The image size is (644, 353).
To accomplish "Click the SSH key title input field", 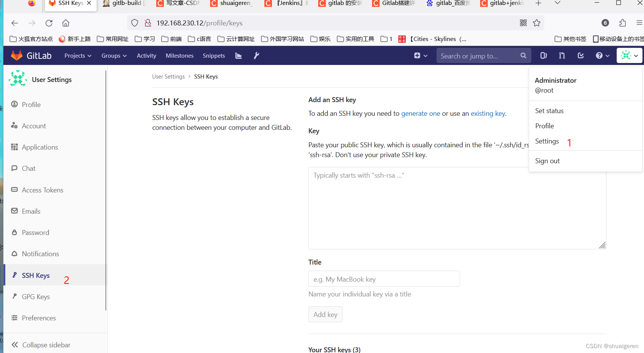I will coord(384,279).
